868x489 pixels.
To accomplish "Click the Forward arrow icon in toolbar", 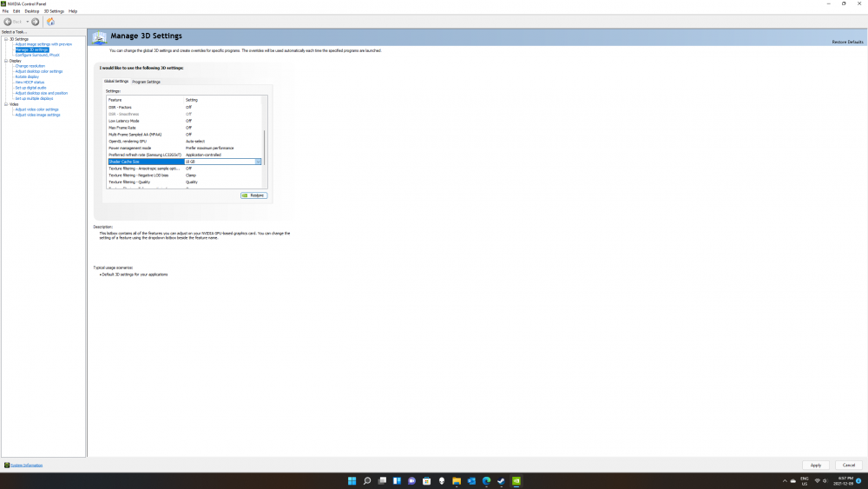I will (x=35, y=22).
